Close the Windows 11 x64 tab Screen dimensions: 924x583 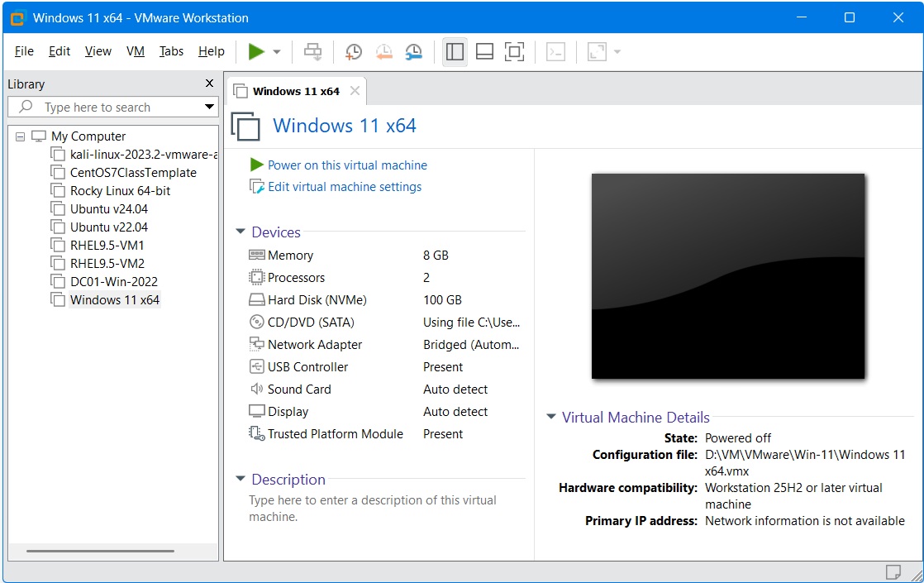[x=355, y=91]
